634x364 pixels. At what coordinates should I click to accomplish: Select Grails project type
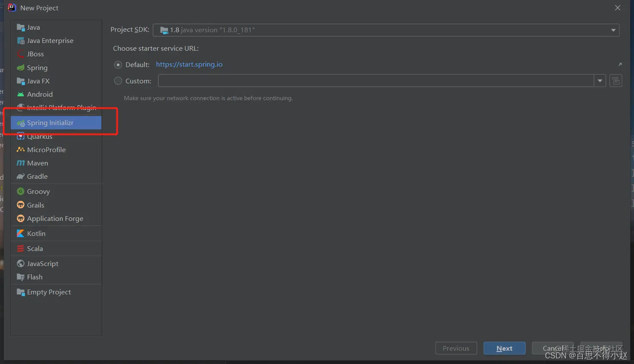point(56,205)
